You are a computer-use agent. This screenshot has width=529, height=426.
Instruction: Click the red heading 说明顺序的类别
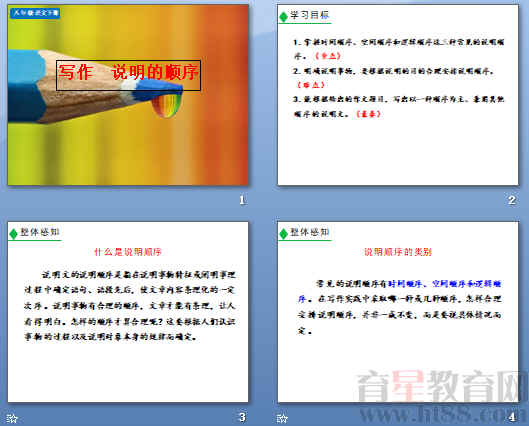point(398,252)
